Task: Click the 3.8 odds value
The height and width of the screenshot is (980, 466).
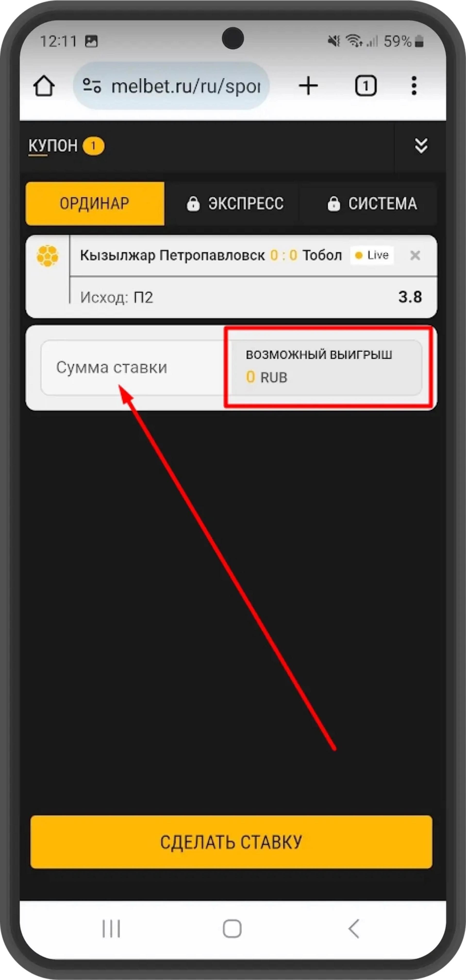Action: (x=410, y=297)
